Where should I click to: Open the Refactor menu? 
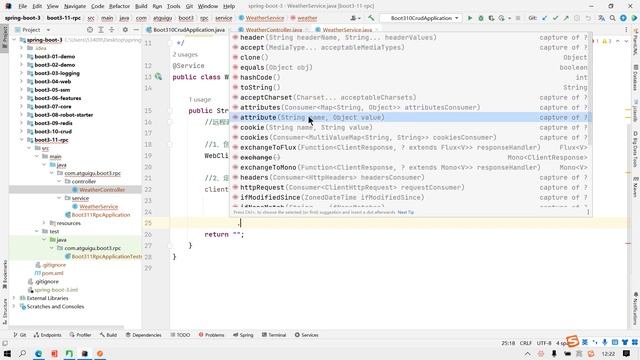click(x=119, y=6)
